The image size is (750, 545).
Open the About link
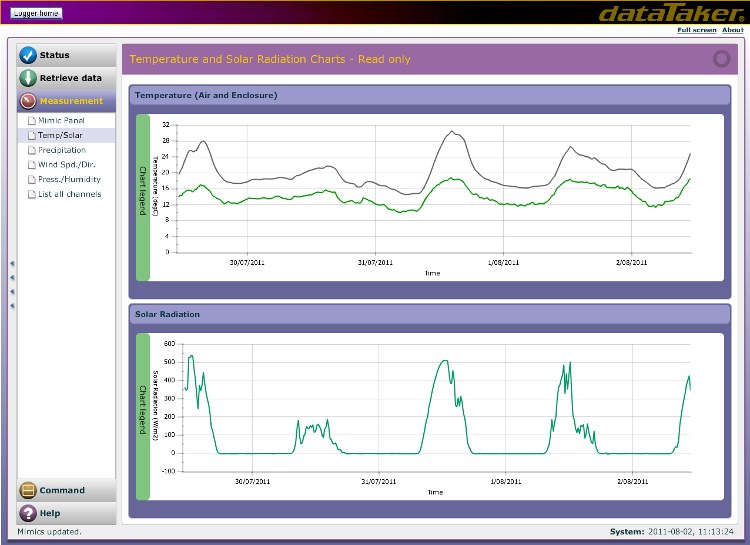pos(733,30)
